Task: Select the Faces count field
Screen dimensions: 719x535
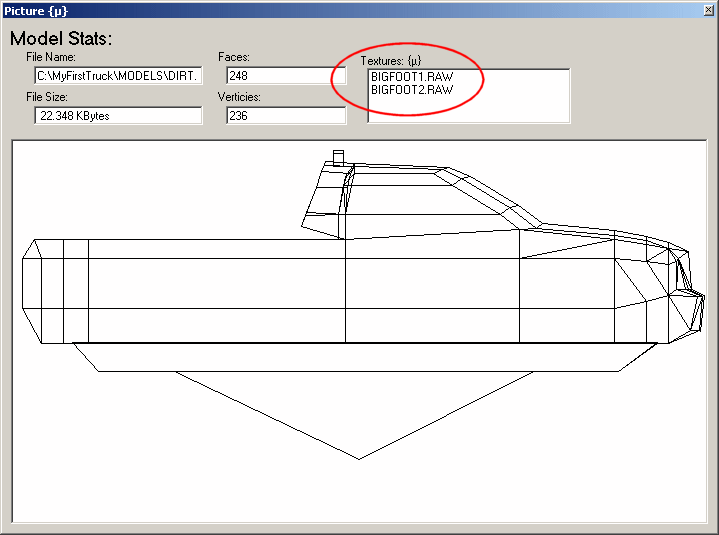Action: pyautogui.click(x=285, y=75)
